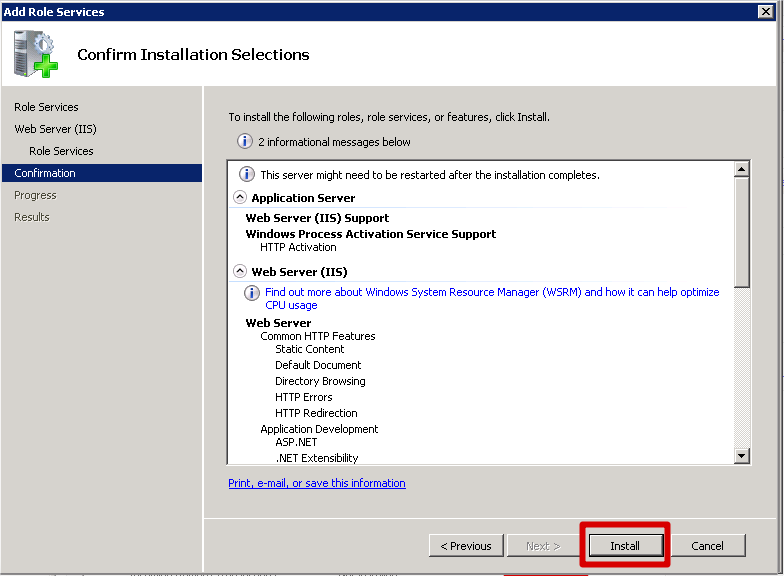784x576 pixels.
Task: Select the Progress step in the sidebar
Action: [x=35, y=195]
